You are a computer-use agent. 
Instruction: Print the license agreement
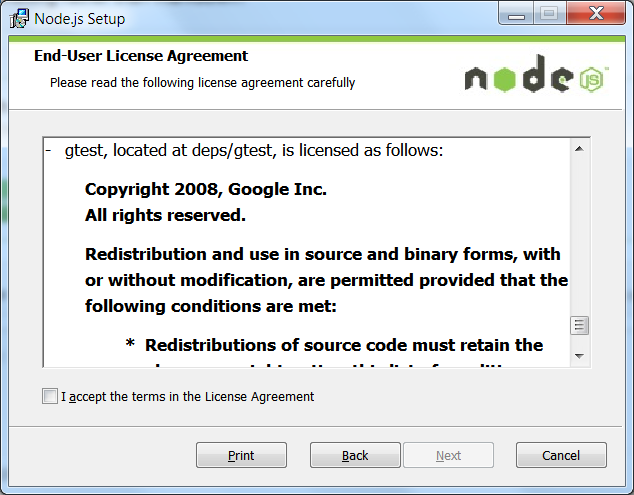241,455
